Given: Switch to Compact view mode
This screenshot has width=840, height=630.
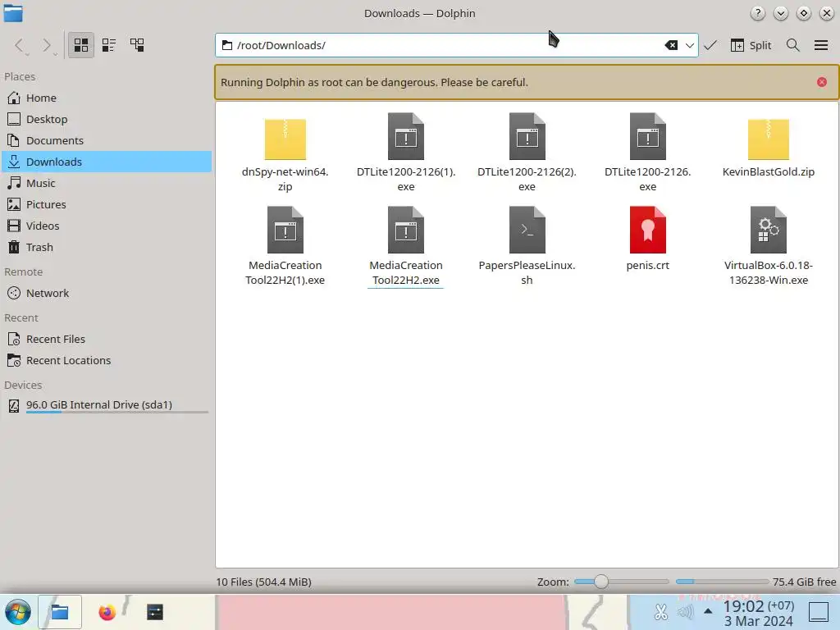Looking at the screenshot, I should 109,45.
